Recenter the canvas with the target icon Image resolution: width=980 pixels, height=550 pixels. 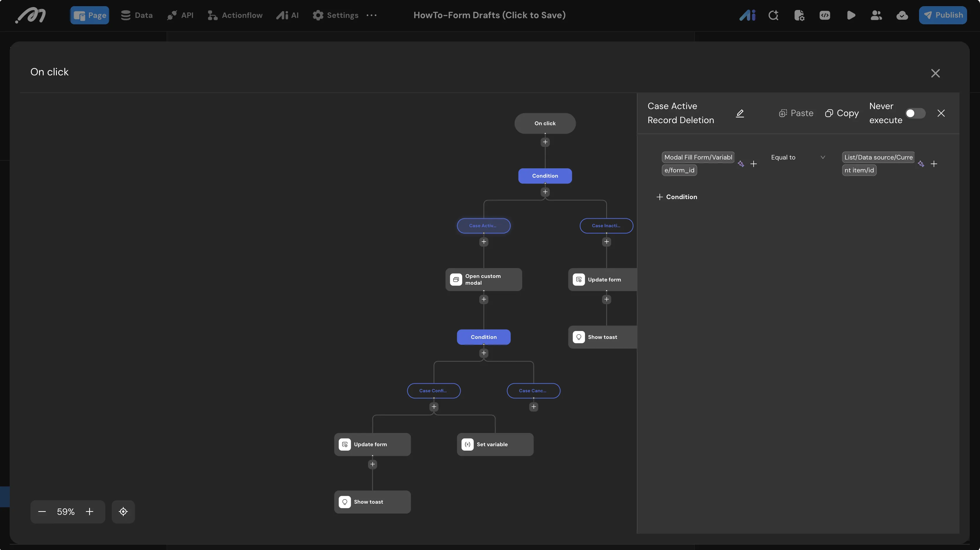tap(123, 512)
